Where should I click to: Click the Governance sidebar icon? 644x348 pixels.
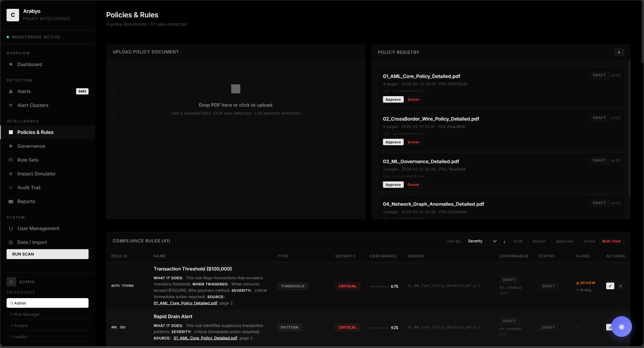[11, 146]
